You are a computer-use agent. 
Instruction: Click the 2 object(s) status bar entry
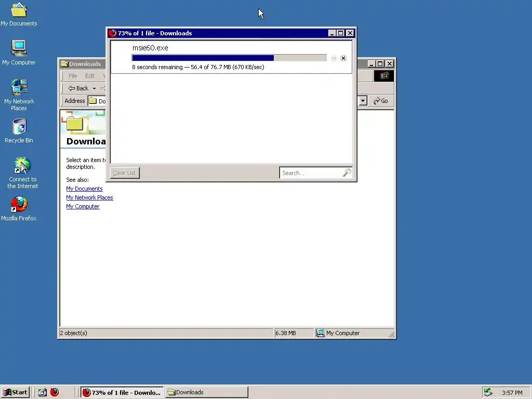pyautogui.click(x=166, y=333)
